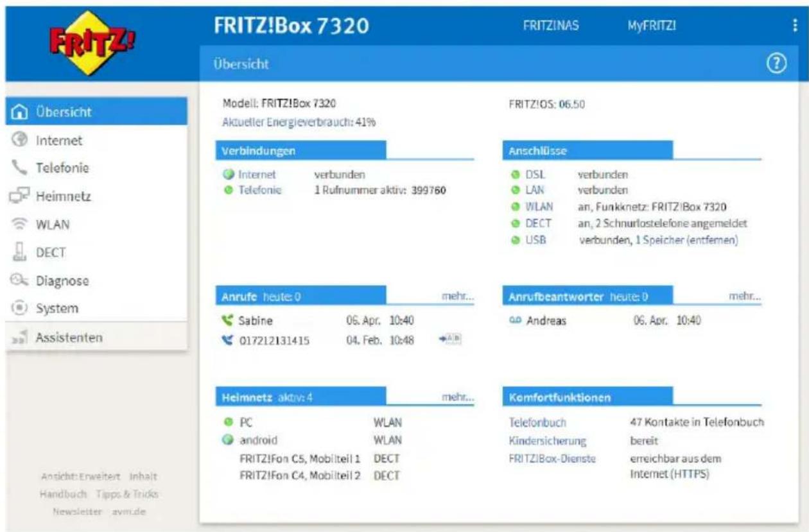Click the green status dot beside LAN
This screenshot has width=809, height=532.
tap(514, 191)
